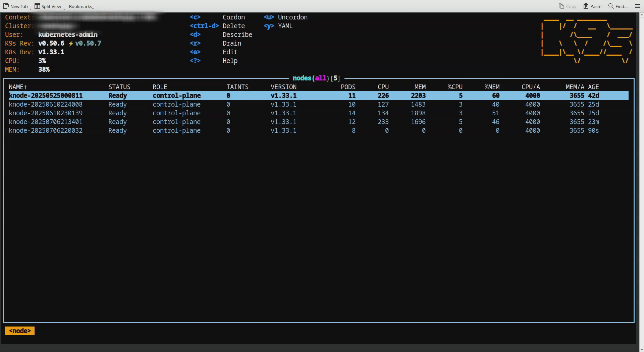Image resolution: width=644 pixels, height=352 pixels.
Task: Click the Paste toolbar button
Action: click(592, 6)
